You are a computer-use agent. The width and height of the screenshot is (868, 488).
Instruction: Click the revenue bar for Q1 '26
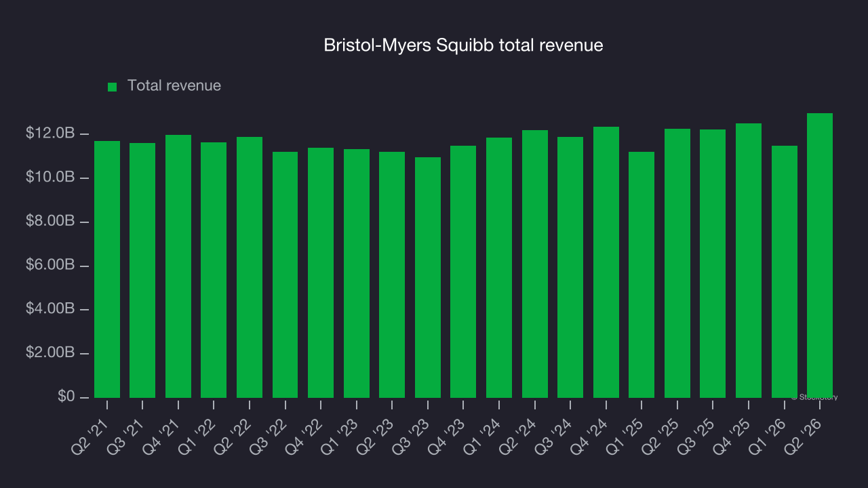click(x=785, y=272)
